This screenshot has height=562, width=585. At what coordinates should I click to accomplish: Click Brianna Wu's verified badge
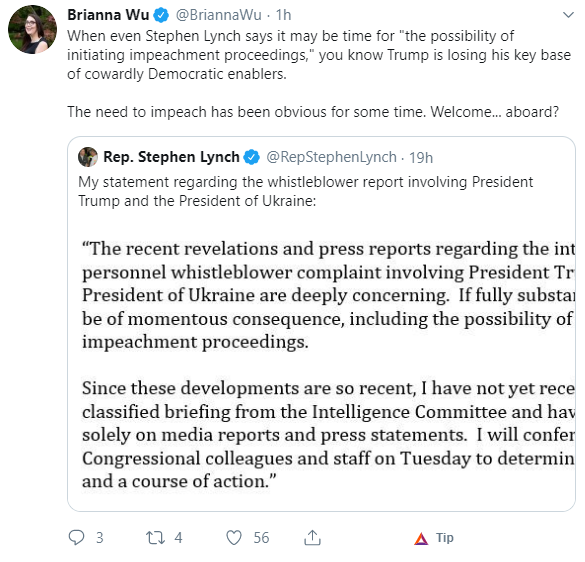[161, 15]
